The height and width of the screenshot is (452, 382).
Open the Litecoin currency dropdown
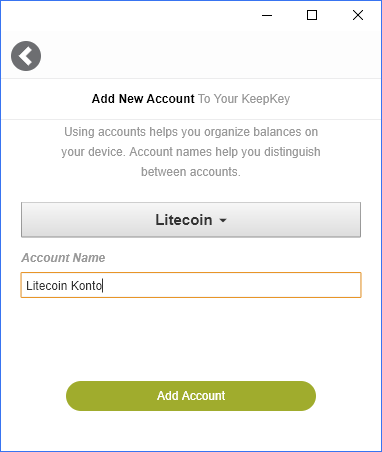(x=191, y=220)
